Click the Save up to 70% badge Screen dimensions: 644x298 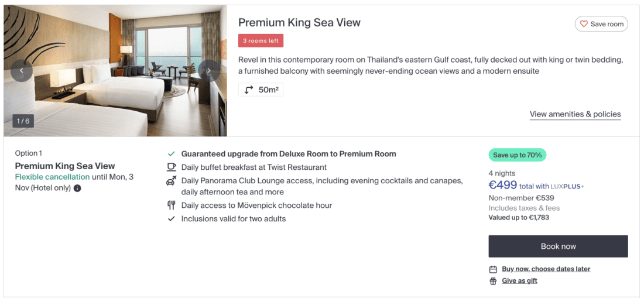517,155
